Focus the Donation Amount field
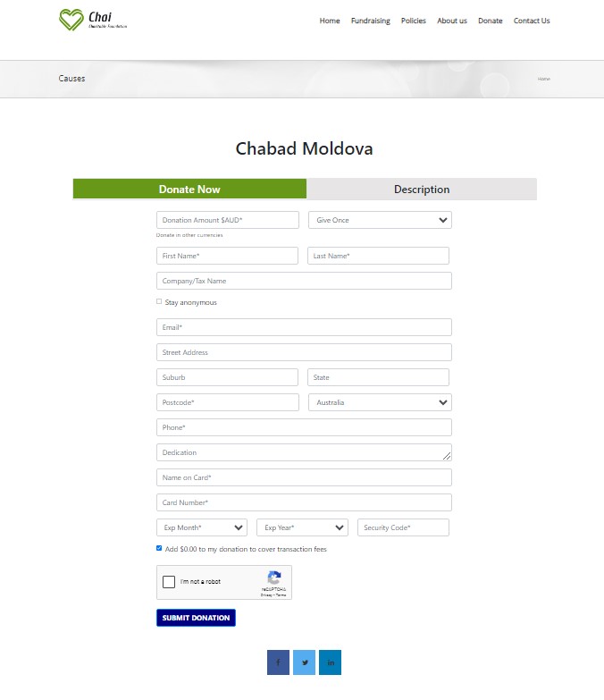604x700 pixels. pos(228,220)
